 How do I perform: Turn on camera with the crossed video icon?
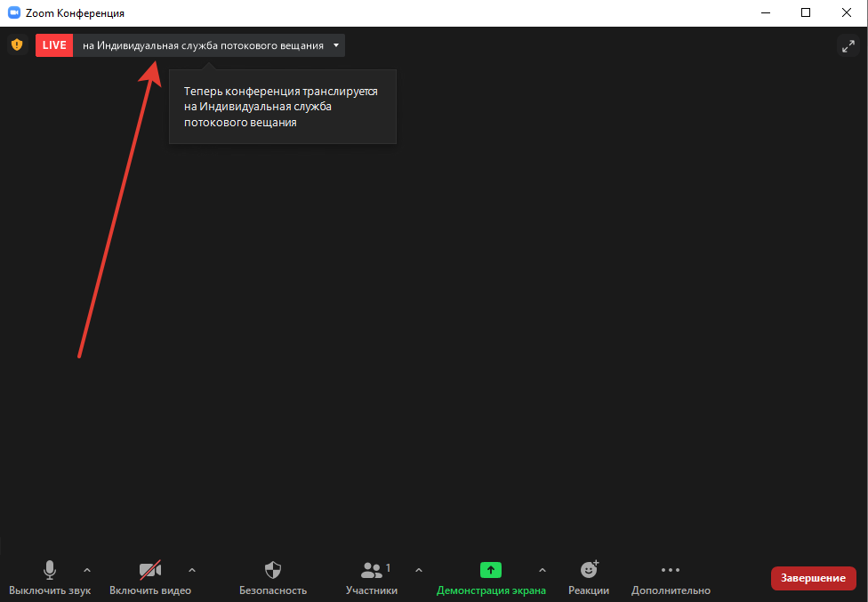tap(150, 570)
